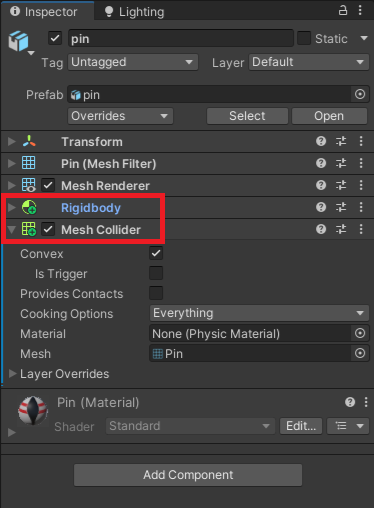Viewport: 374px width, 508px height.
Task: Open Transform component help icon
Action: click(x=321, y=141)
